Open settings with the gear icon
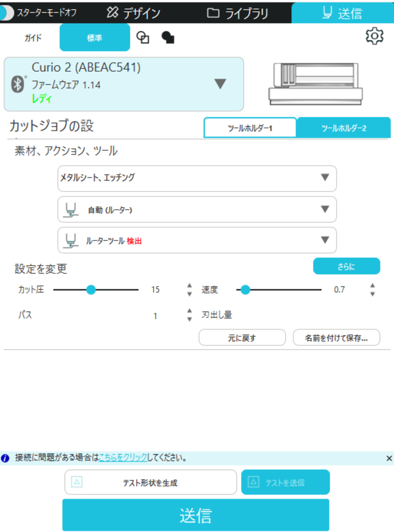394x532 pixels. tap(374, 36)
